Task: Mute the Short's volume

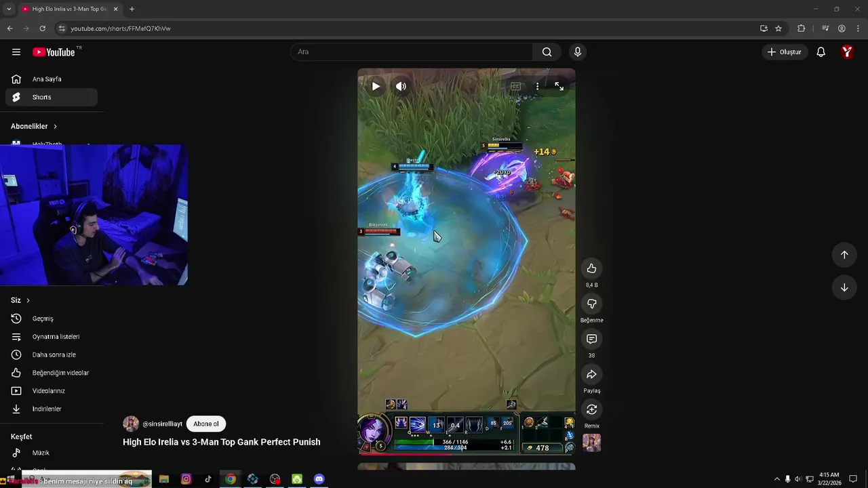Action: coord(401,86)
